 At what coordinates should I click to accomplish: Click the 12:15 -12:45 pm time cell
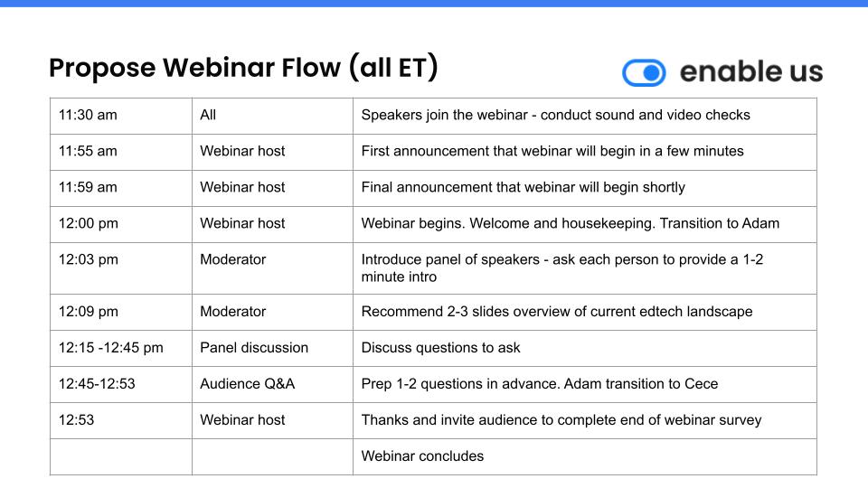[120, 348]
